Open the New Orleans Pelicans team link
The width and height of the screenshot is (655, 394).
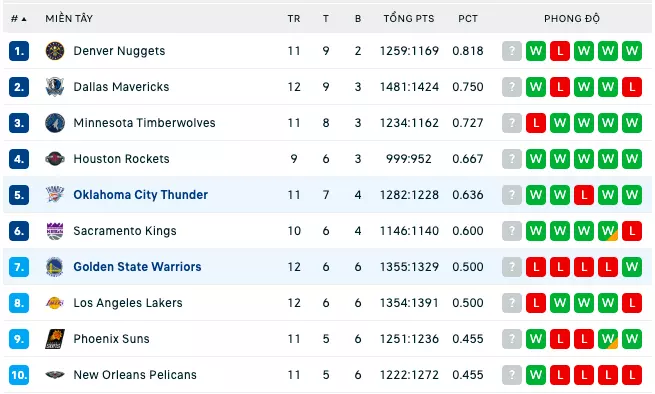coord(135,375)
